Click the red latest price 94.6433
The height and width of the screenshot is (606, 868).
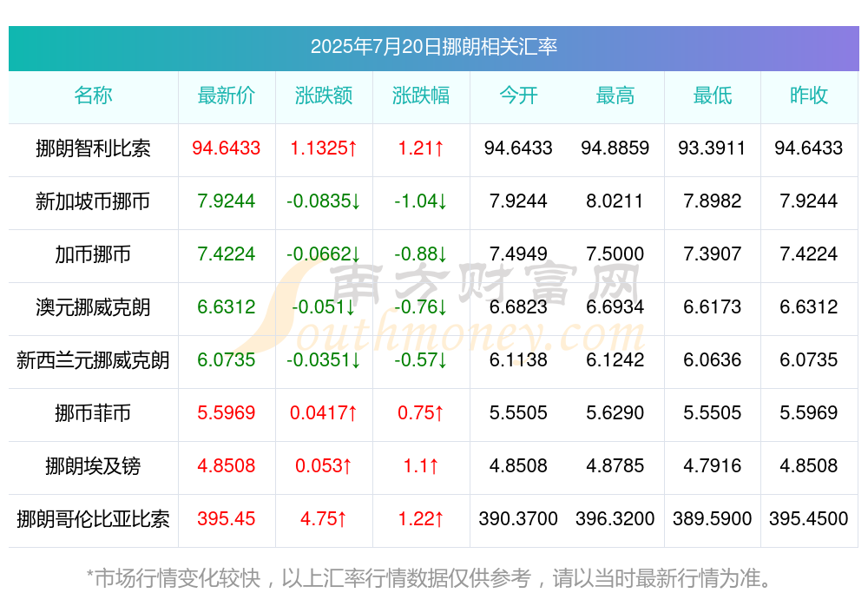tap(227, 148)
